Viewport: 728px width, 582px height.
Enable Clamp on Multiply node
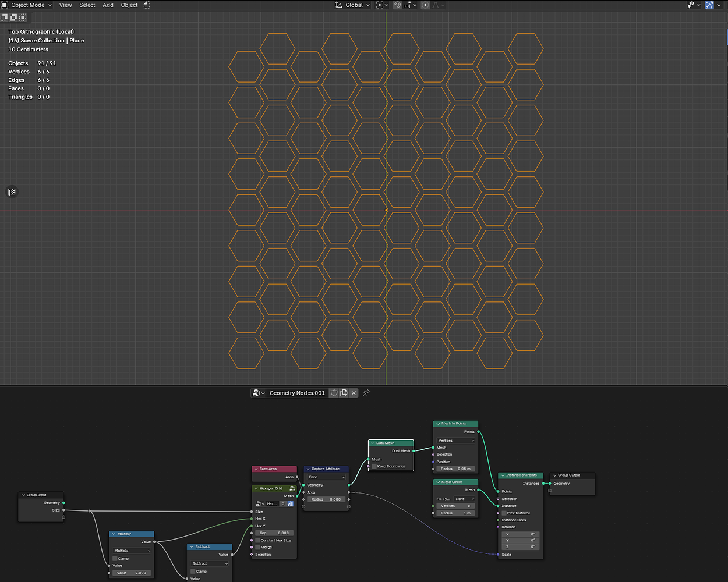115,558
